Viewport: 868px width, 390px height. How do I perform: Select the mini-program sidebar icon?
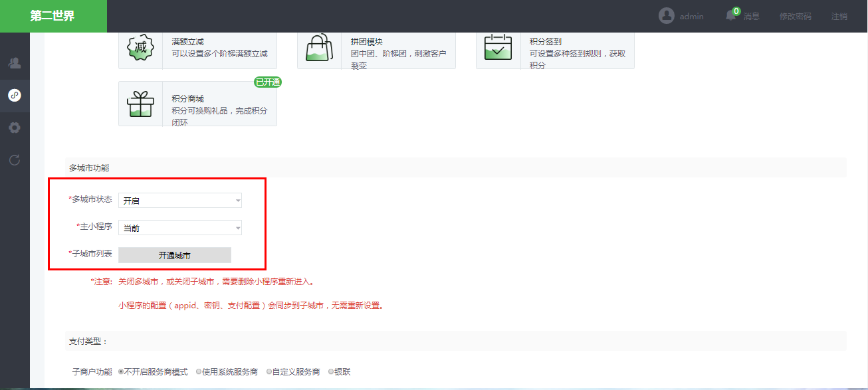tap(15, 96)
